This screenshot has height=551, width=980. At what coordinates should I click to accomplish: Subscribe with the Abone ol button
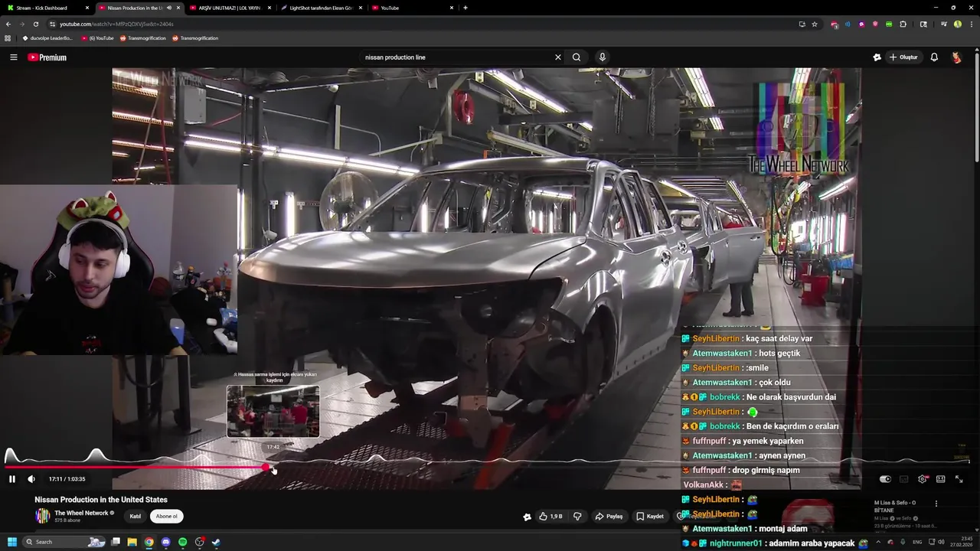(167, 517)
